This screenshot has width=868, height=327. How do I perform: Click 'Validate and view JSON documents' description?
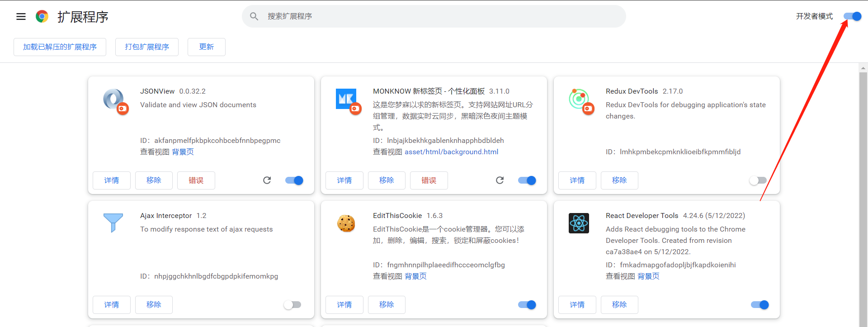point(198,105)
